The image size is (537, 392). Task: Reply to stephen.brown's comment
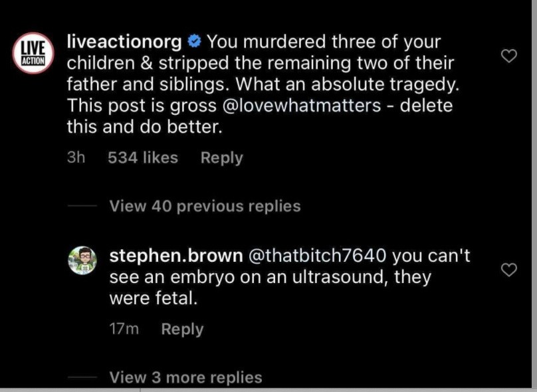click(182, 329)
